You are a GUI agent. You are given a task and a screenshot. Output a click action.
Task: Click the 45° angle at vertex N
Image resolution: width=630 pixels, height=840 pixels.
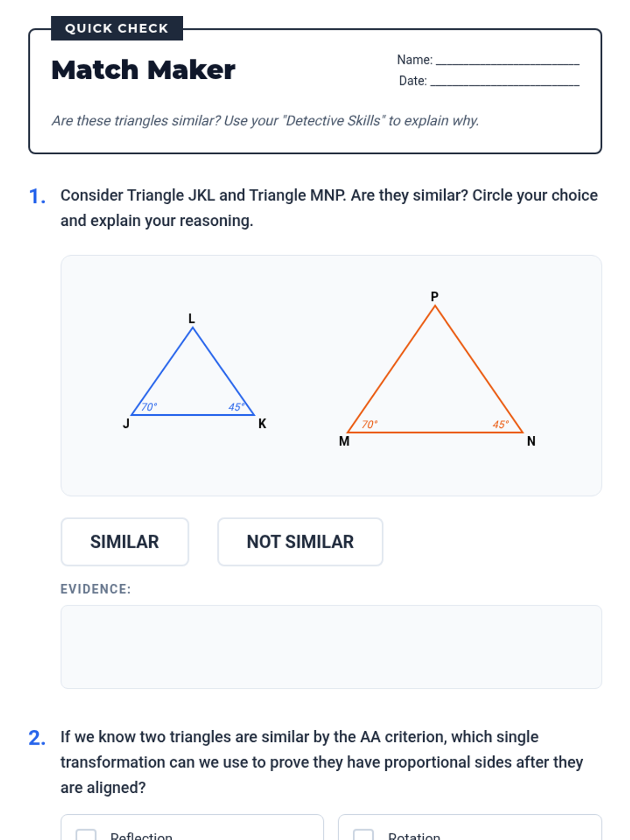[x=500, y=424]
